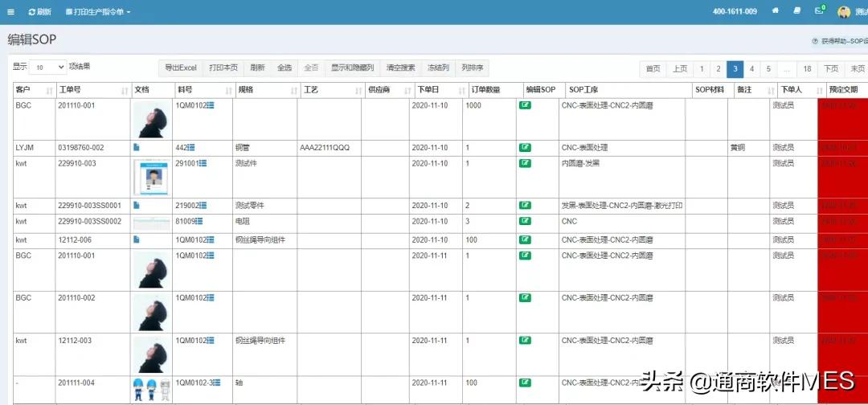The width and height of the screenshot is (868, 405).
Task: Click edit SOP icon for order 201111-004
Action: point(525,382)
